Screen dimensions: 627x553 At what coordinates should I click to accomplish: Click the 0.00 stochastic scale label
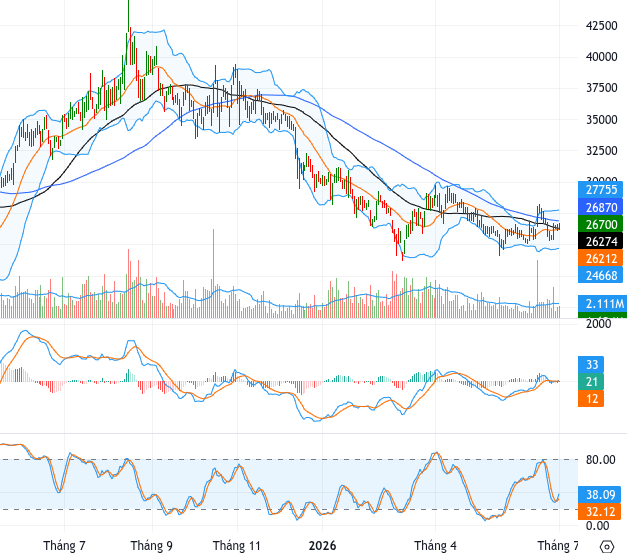pos(597,525)
